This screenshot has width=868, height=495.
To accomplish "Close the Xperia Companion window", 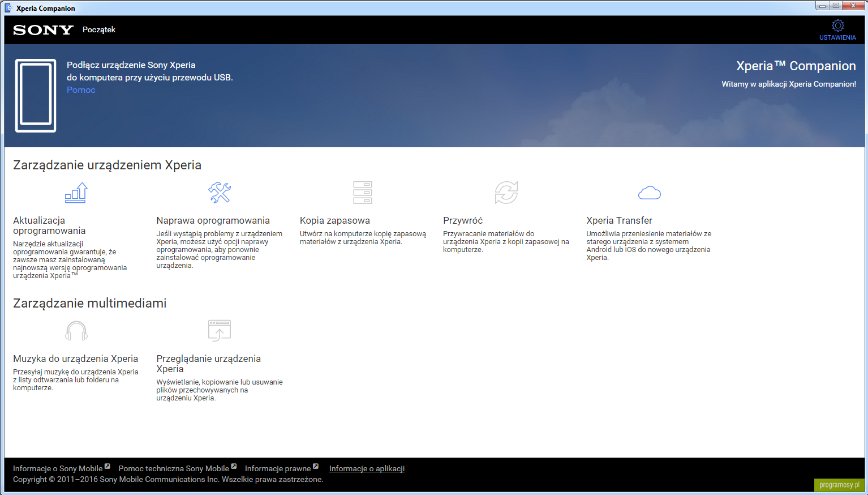I will click(x=853, y=6).
